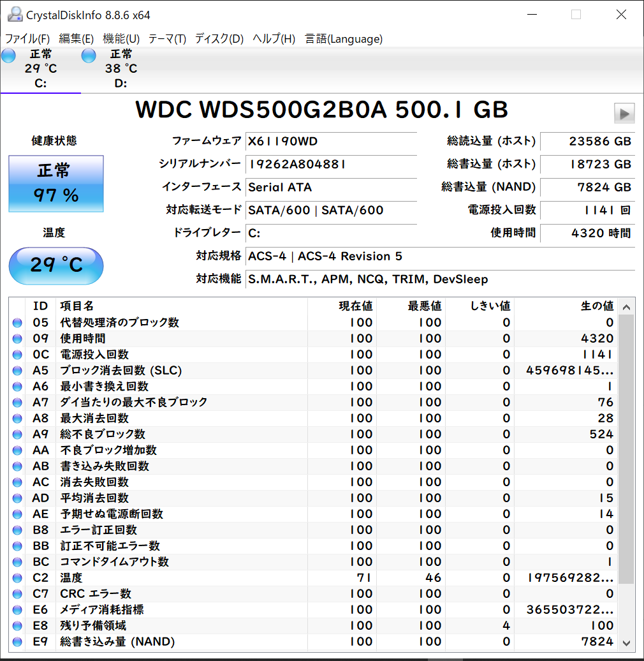644x661 pixels.
Task: Click the scroll up arrow of SMART list
Action: pyautogui.click(x=626, y=307)
